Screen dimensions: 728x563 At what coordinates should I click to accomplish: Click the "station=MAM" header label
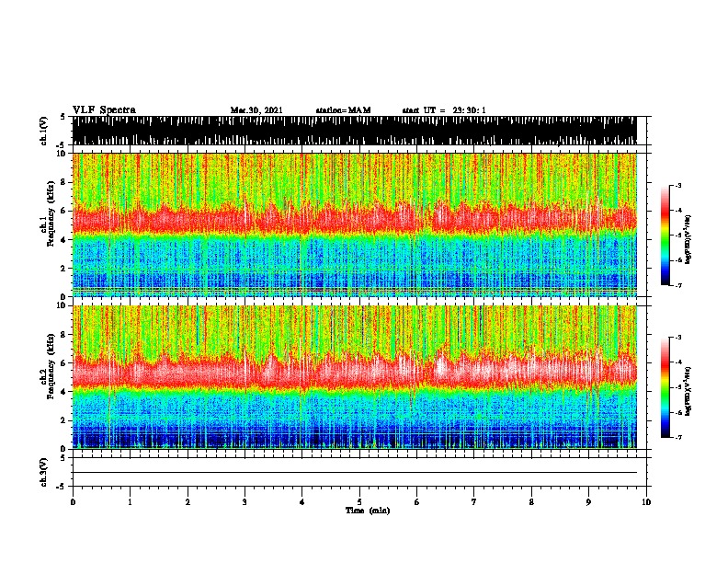click(344, 110)
